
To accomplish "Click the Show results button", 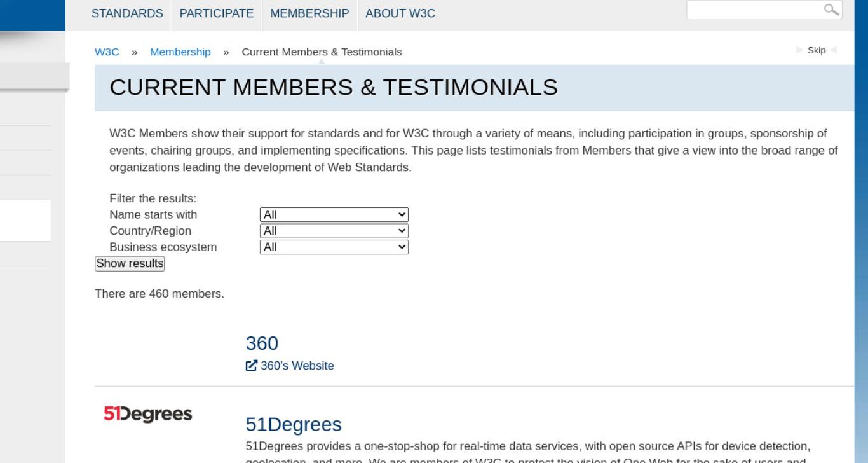I will pyautogui.click(x=130, y=263).
